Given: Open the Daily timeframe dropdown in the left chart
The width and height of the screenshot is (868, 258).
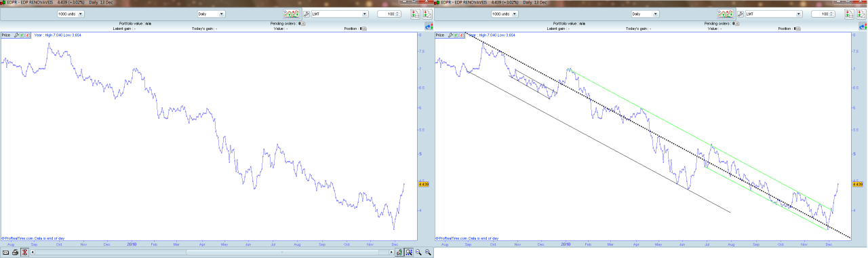Looking at the screenshot, I should (211, 14).
